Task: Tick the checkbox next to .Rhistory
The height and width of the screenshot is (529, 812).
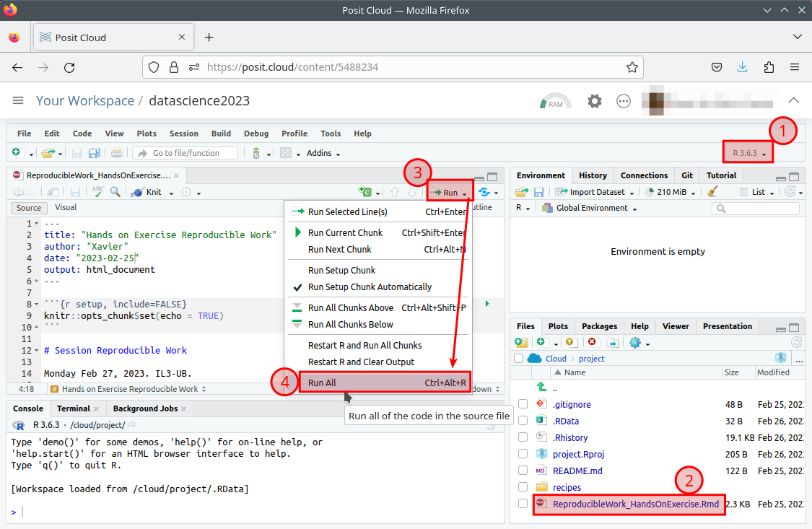Action: click(523, 437)
